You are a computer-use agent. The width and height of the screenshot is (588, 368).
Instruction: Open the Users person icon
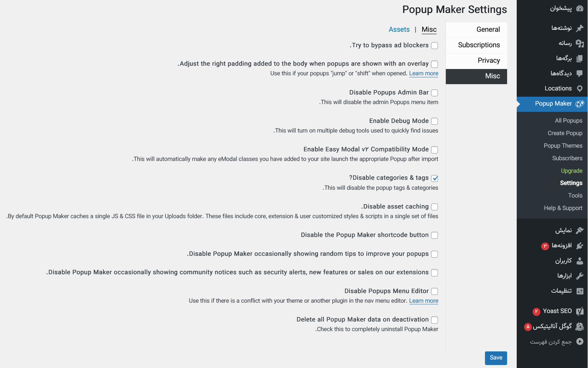[x=580, y=261]
